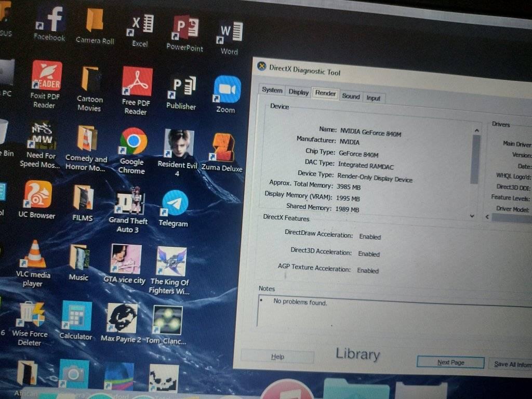Launch the Calculator desktop icon
The width and height of the screenshot is (532, 399).
click(x=76, y=320)
